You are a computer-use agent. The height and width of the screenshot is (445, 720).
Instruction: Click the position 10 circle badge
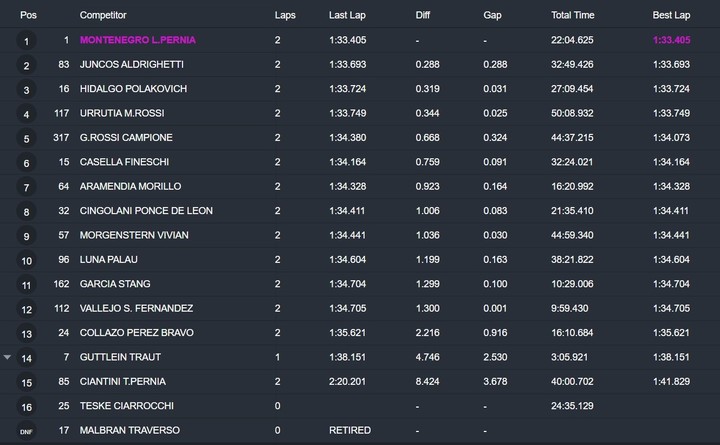click(x=27, y=260)
